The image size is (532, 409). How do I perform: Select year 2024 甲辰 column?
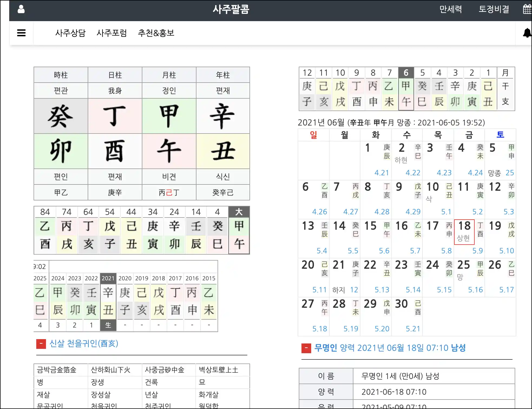(58, 302)
